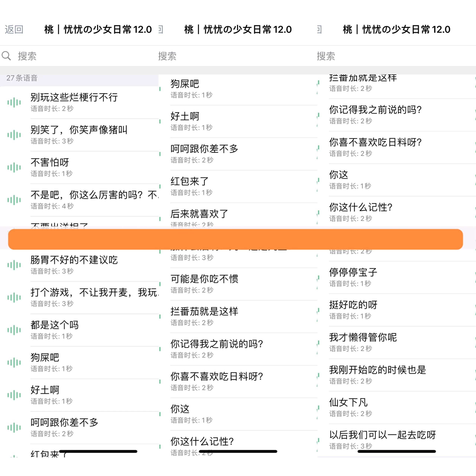The height and width of the screenshot is (476, 476).
Task: Tap waveform icon next to 别笑了，你笑声像猪叫
Action: 14,135
